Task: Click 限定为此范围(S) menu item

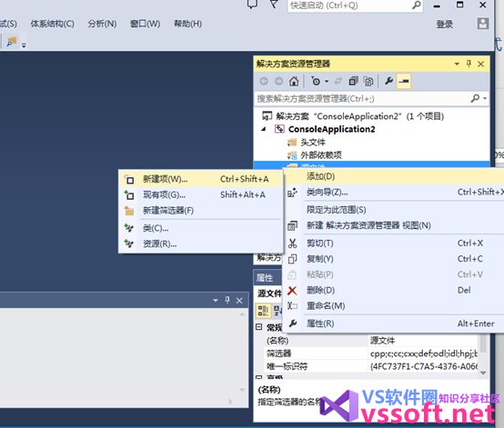Action: tap(393, 210)
